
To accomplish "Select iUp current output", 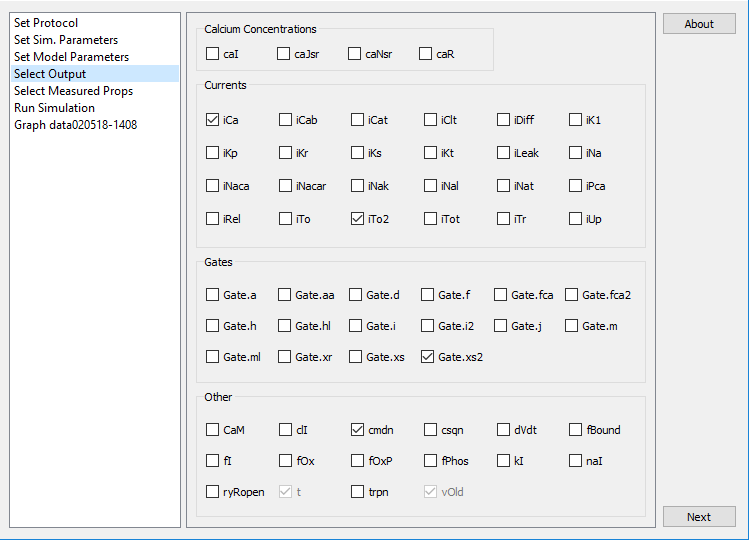I will click(x=575, y=218).
